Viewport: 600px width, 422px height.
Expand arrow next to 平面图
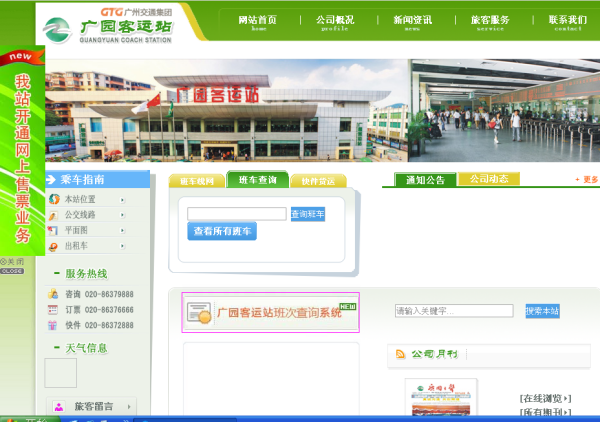coord(122,231)
